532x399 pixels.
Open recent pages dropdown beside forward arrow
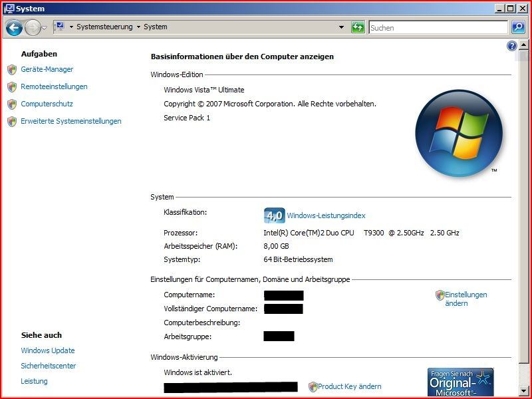(44, 28)
